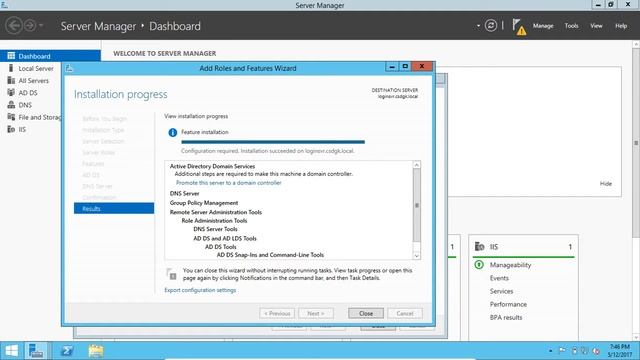Click DNS Server Tools entry
This screenshot has height=360, width=640.
(x=215, y=229)
